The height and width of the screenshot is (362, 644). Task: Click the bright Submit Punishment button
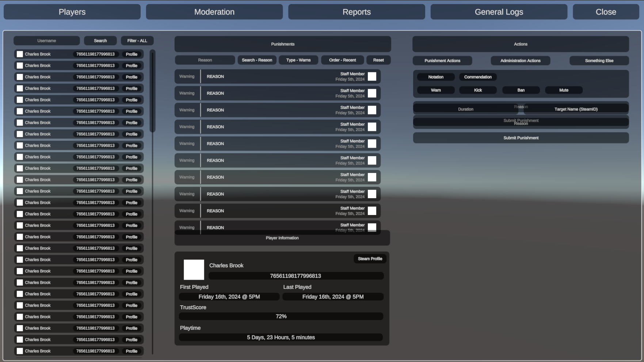click(x=521, y=138)
